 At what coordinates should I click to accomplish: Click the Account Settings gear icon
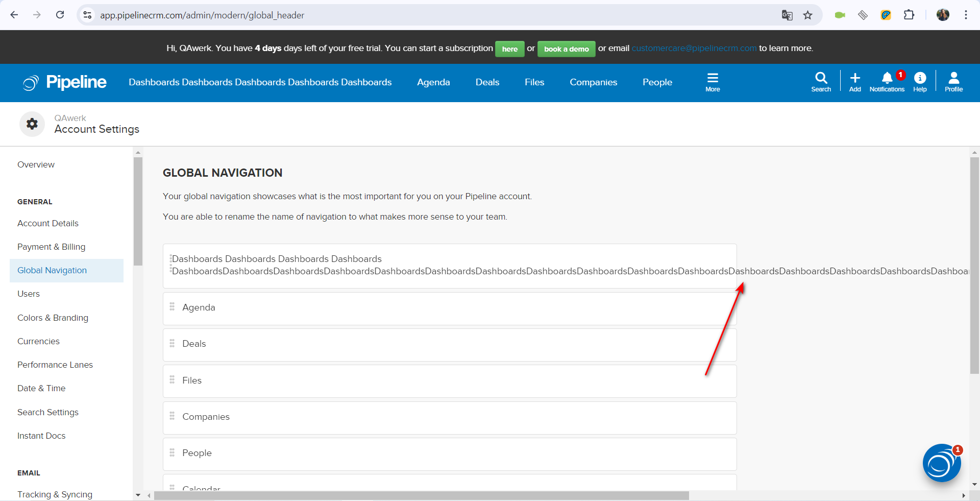[32, 124]
